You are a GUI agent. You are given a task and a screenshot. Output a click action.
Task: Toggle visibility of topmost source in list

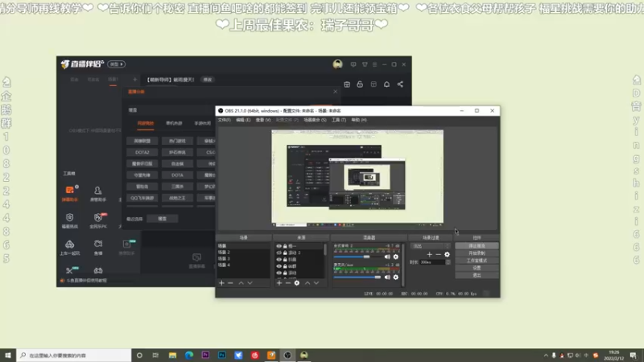tap(279, 246)
